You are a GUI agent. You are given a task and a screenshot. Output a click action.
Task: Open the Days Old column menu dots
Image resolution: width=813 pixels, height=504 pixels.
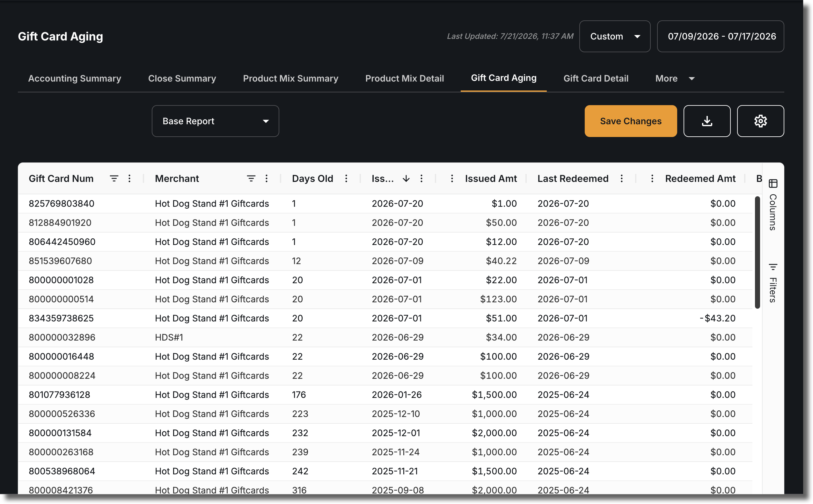click(346, 179)
